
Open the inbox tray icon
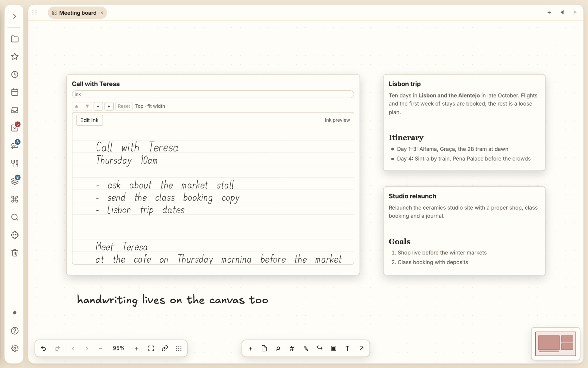click(x=15, y=110)
